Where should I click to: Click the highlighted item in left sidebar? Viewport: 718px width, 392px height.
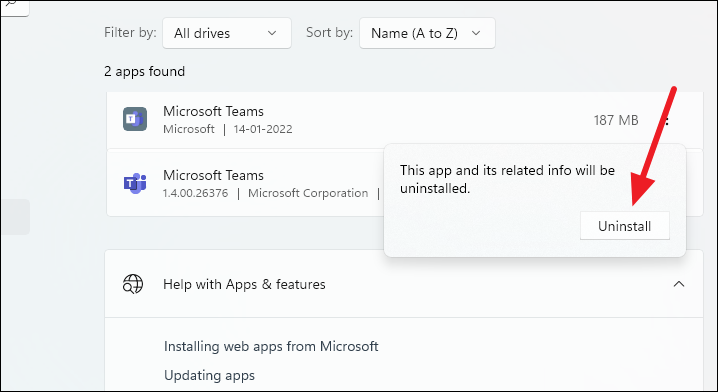coord(15,217)
